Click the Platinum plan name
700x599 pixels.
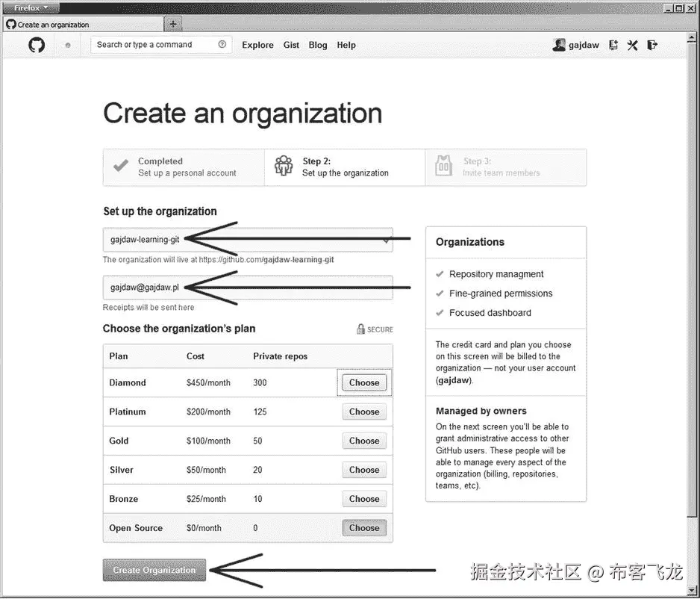pyautogui.click(x=128, y=412)
